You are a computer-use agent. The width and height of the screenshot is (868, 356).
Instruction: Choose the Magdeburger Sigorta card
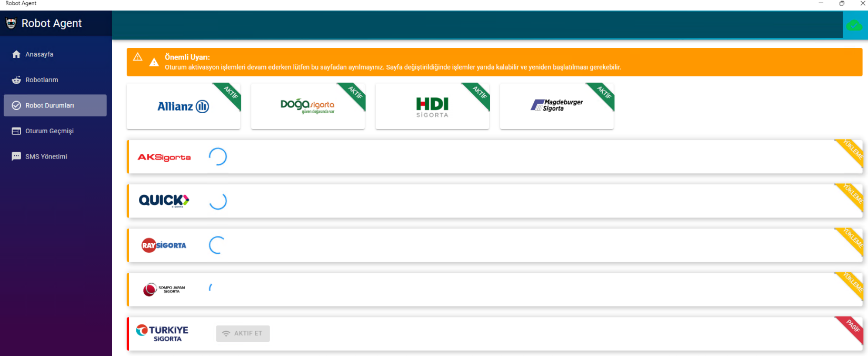556,106
